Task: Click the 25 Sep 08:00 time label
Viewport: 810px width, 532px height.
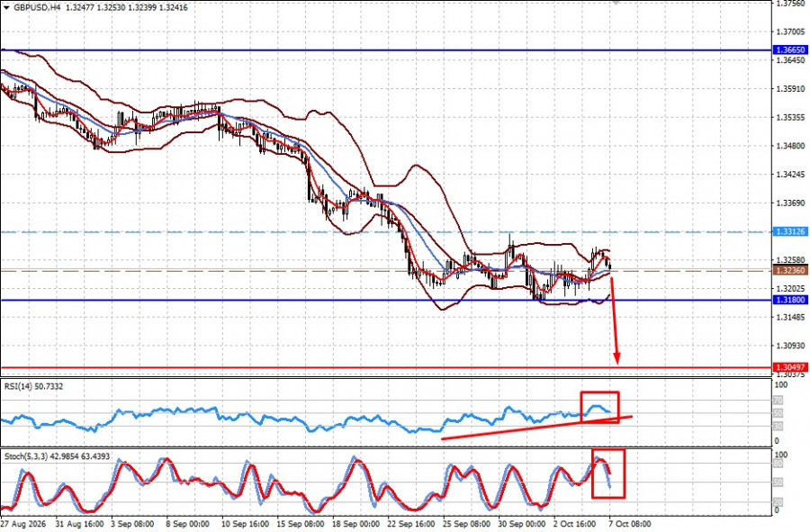Action: pos(466,524)
